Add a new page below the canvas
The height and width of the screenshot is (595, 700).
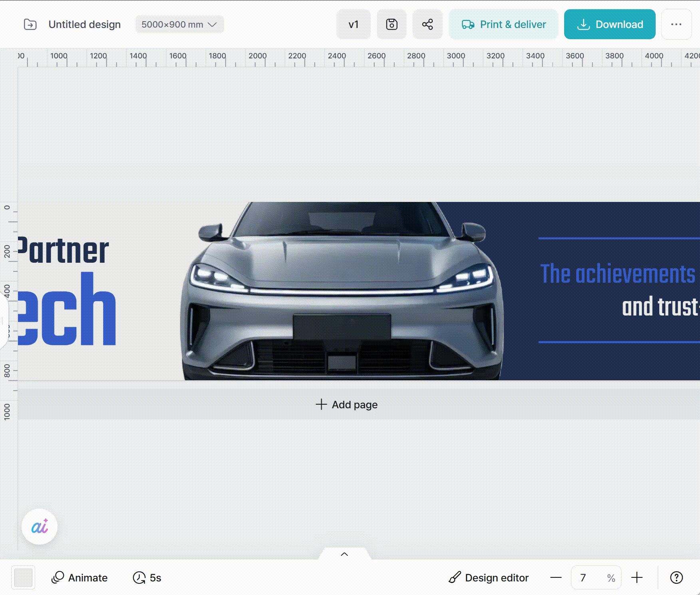347,404
